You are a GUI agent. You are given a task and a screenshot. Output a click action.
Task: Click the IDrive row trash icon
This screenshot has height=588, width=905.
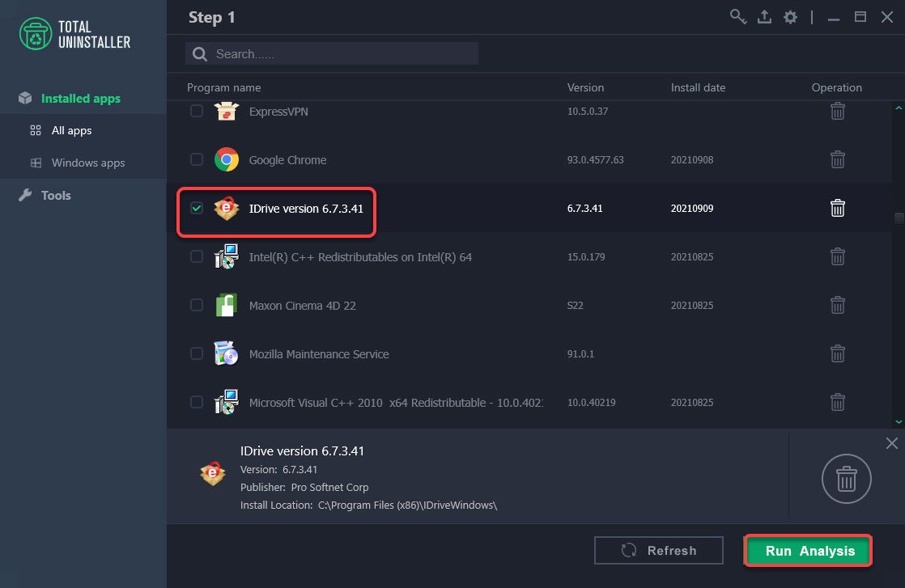click(838, 208)
